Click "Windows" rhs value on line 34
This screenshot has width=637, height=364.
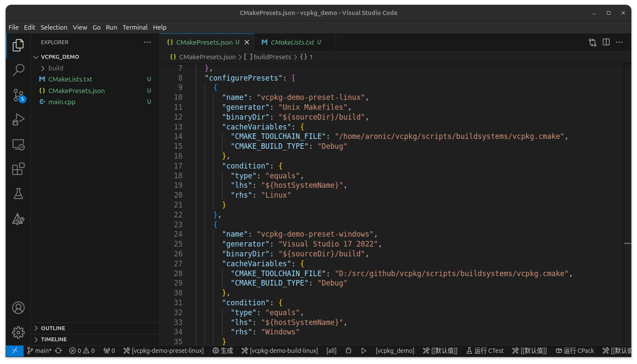click(x=280, y=332)
